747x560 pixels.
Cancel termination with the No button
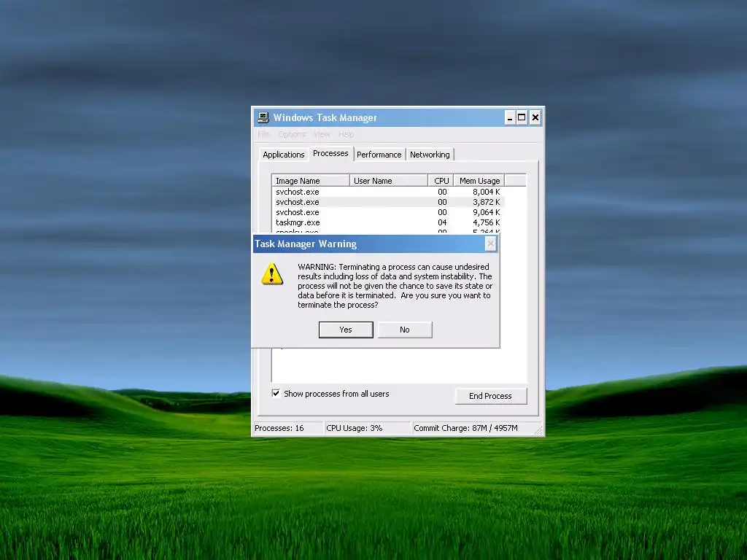pos(405,330)
